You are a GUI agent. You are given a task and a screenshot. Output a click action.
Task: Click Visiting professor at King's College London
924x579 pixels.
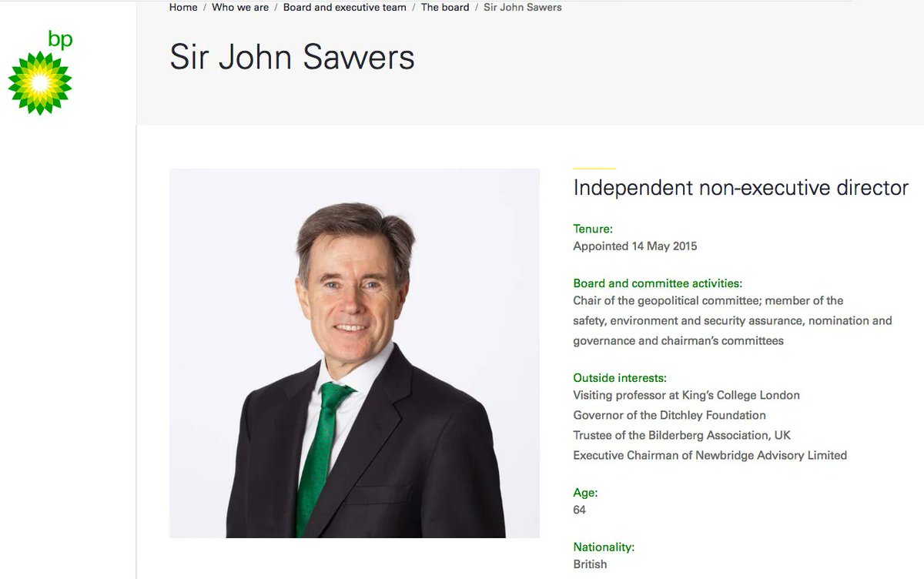pyautogui.click(x=686, y=395)
